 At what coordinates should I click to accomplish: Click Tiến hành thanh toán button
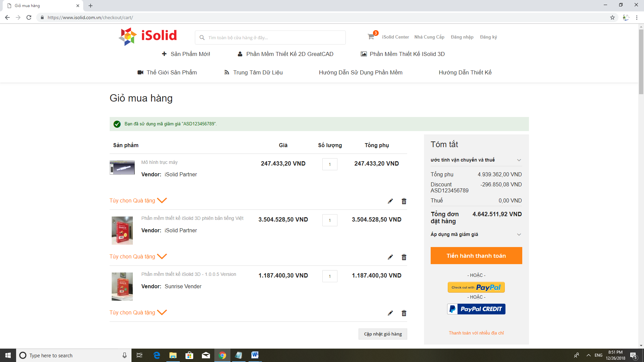pos(476,256)
